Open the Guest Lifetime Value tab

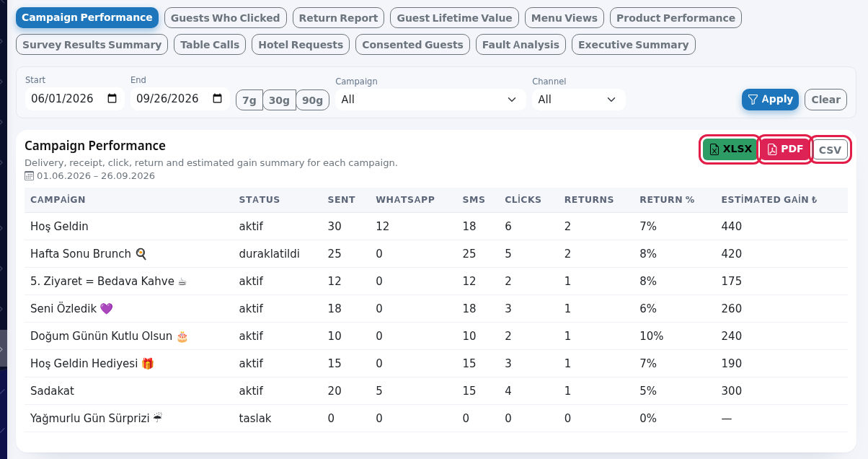[454, 18]
